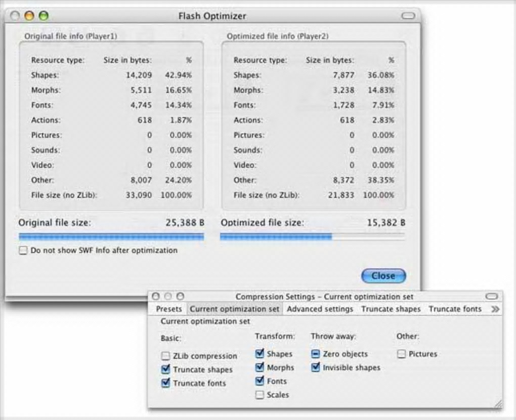Toggle Fonts checkbox under Transform

[260, 381]
